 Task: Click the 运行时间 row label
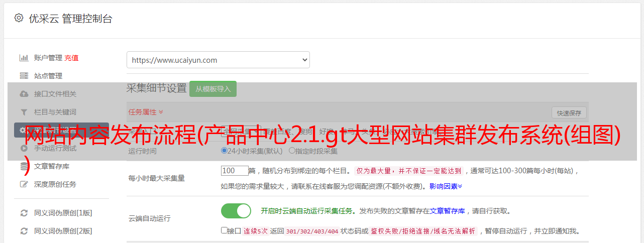(142, 151)
